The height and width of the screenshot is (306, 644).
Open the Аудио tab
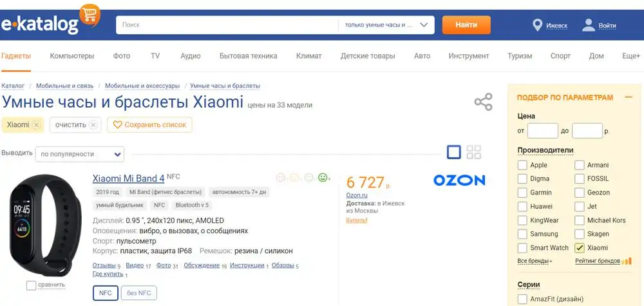pyautogui.click(x=191, y=56)
